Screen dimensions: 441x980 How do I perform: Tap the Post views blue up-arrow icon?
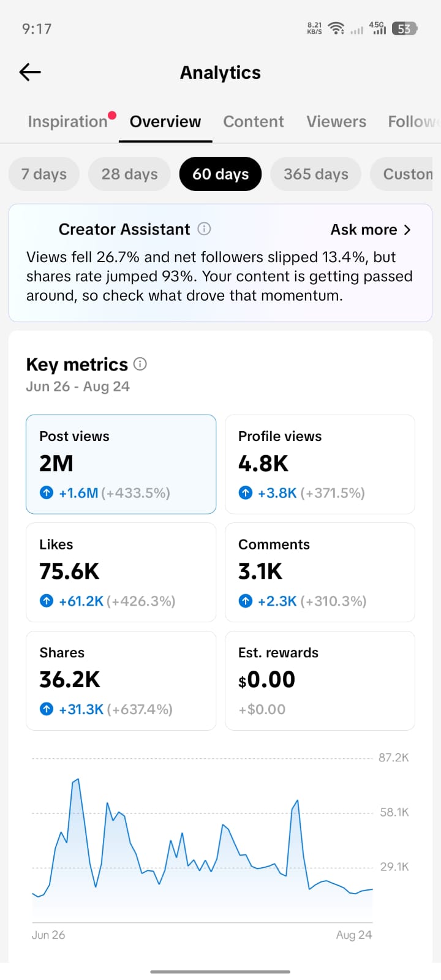pyautogui.click(x=47, y=492)
